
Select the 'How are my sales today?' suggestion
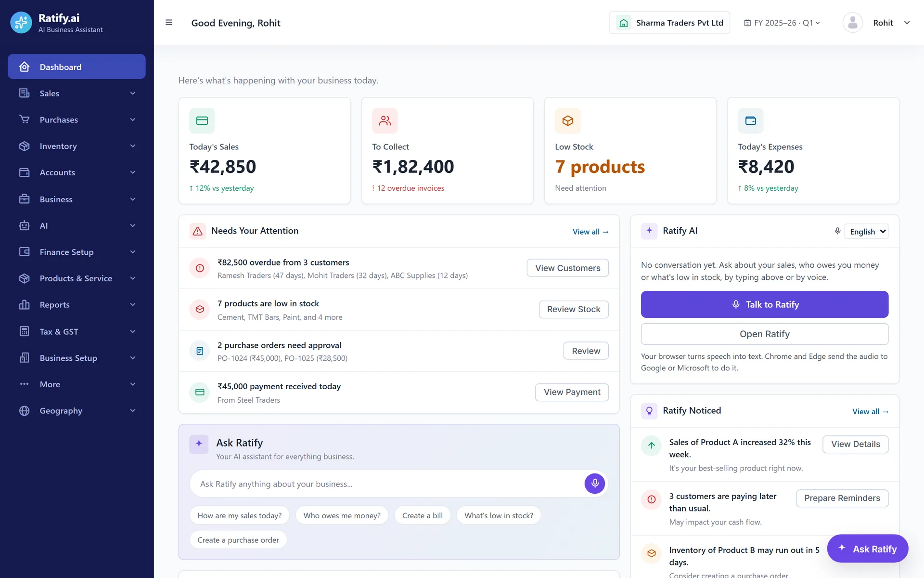[x=239, y=515]
